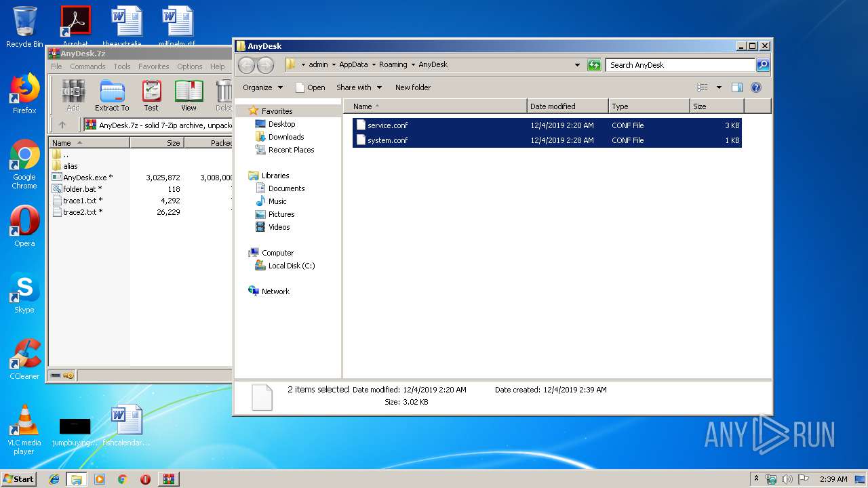Open the Organize dropdown menu
868x488 pixels.
(x=262, y=87)
